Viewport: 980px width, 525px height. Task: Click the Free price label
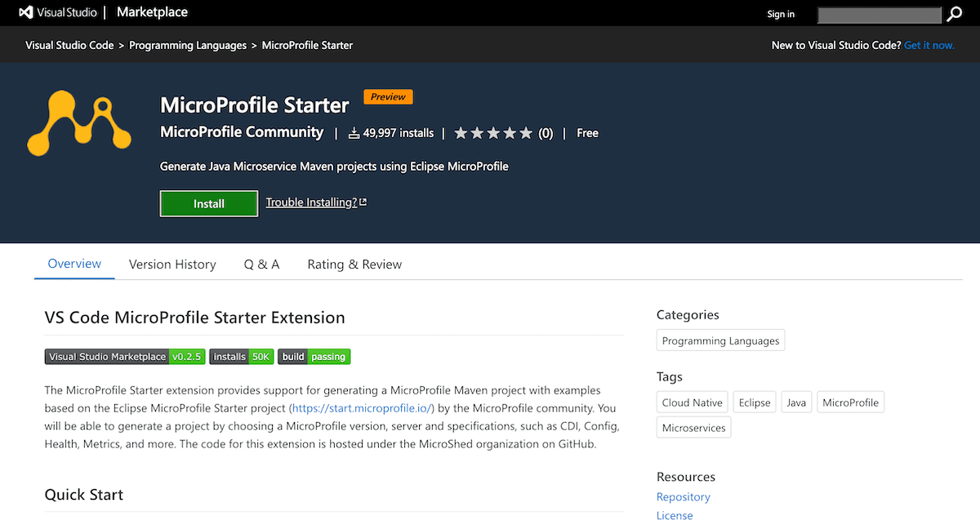587,133
